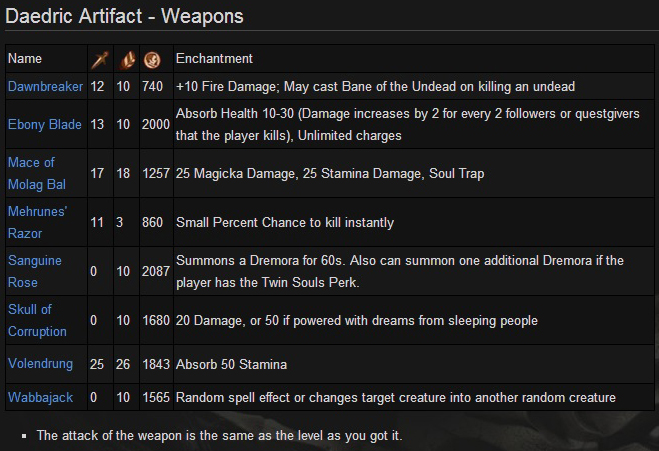Click the Absorb 50 Stamina enchantment text

233,362
